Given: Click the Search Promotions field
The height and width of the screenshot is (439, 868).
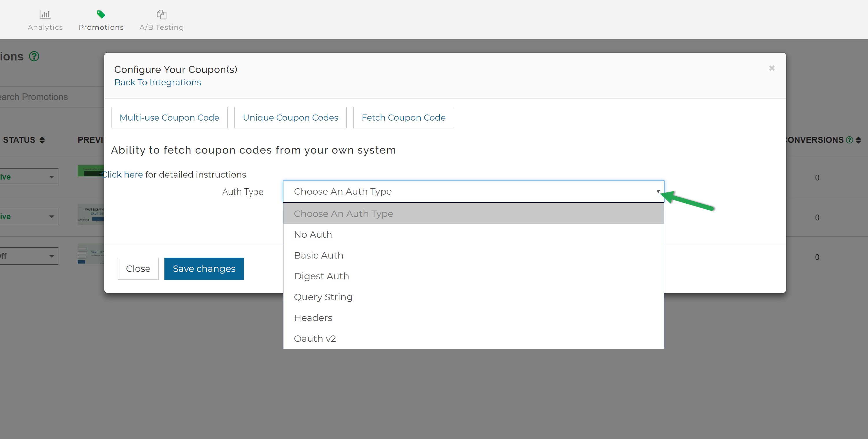Looking at the screenshot, I should click(40, 97).
